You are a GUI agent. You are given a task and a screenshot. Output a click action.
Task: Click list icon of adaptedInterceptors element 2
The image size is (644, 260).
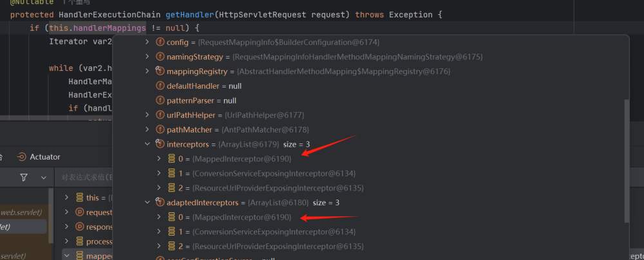click(172, 246)
